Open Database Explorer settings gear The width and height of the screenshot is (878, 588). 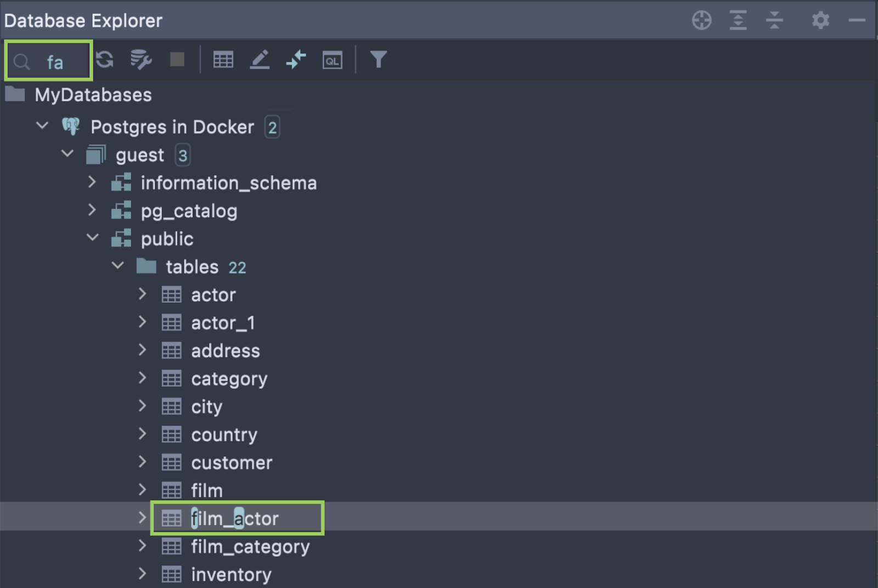pos(820,20)
